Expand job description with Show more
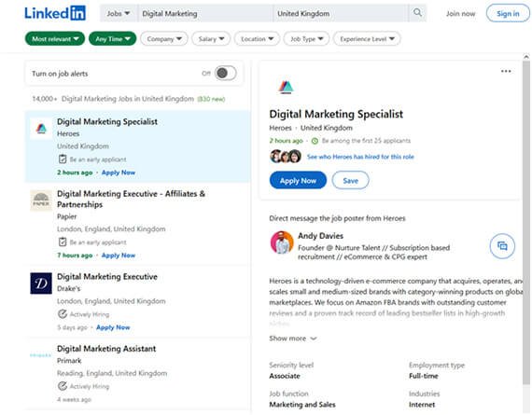 (293, 338)
